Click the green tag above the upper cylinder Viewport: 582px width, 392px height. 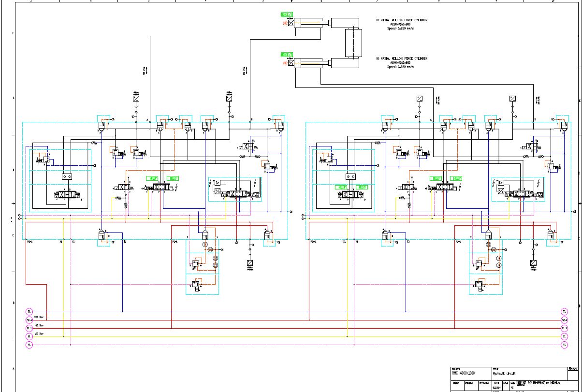pyautogui.click(x=287, y=14)
